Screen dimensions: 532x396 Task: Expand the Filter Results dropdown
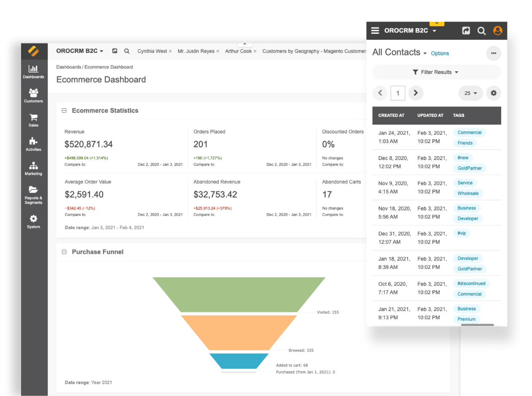point(436,72)
